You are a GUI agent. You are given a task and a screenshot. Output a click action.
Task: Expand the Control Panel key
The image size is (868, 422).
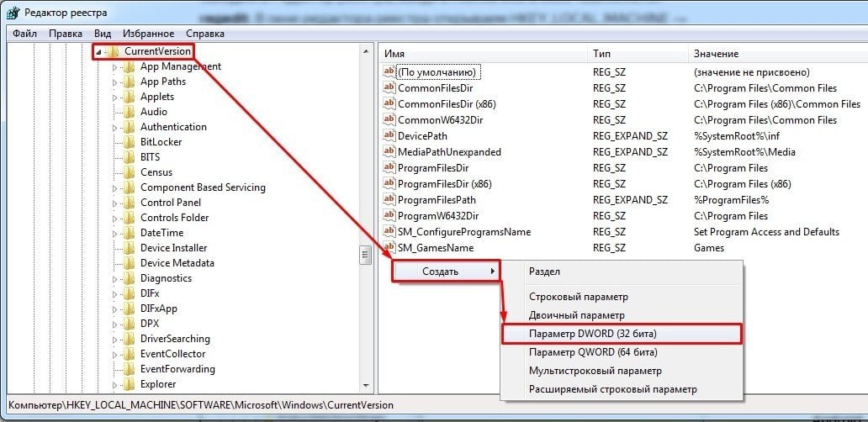[115, 203]
